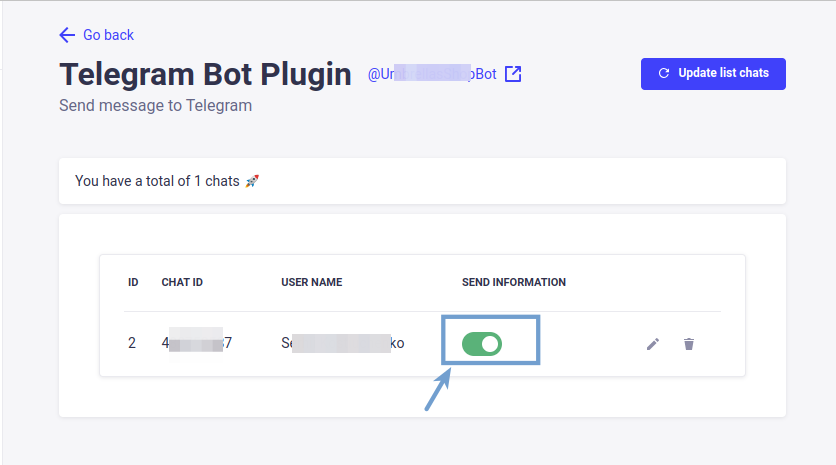Open the @...Bot username link

point(432,74)
